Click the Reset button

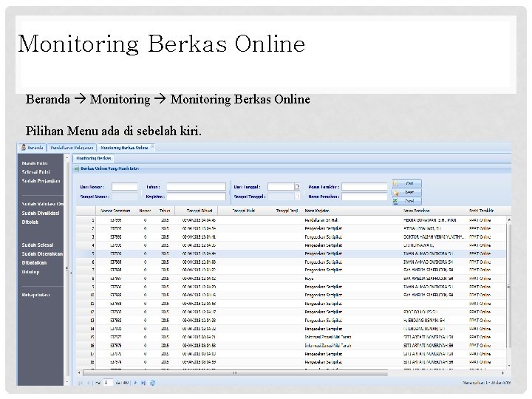coord(407,192)
